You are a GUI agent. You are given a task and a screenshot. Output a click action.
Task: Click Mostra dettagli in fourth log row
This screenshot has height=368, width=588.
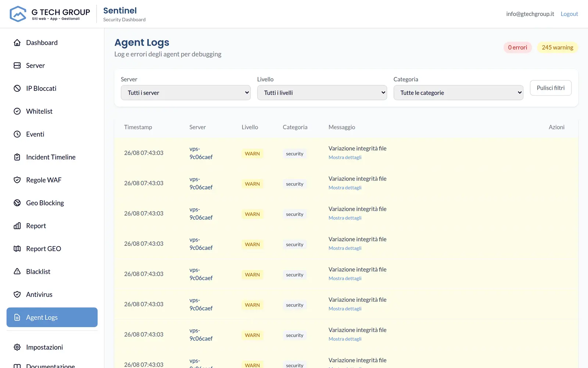(345, 248)
